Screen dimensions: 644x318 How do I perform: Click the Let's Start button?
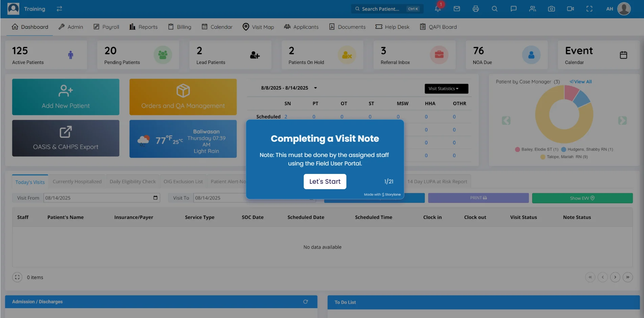click(325, 182)
